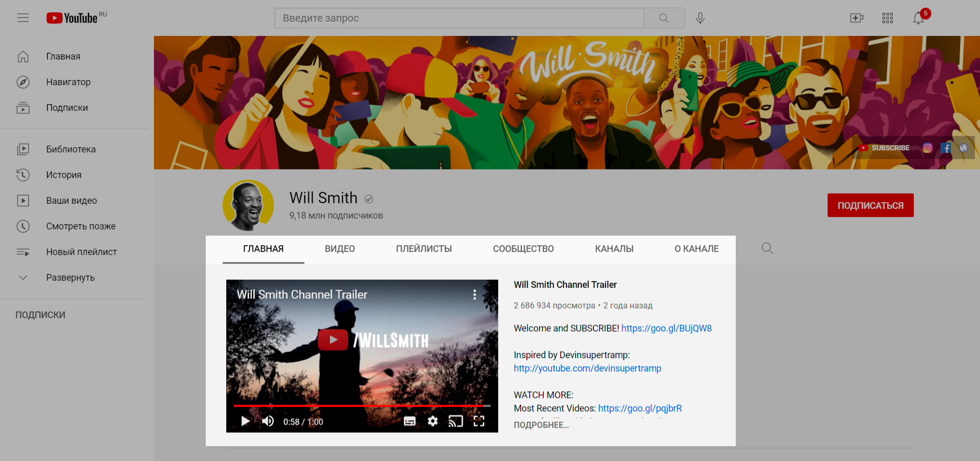Open youtube.com/devinsupertramp link

point(587,369)
